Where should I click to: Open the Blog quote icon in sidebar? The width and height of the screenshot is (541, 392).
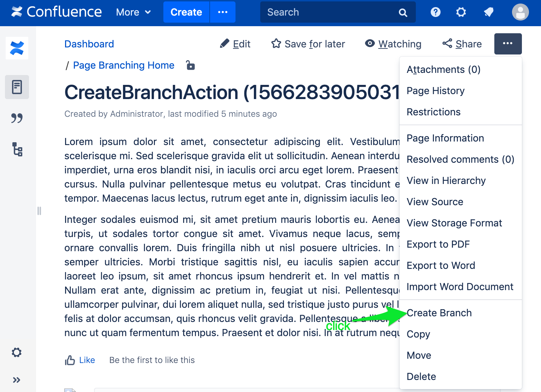(x=17, y=118)
